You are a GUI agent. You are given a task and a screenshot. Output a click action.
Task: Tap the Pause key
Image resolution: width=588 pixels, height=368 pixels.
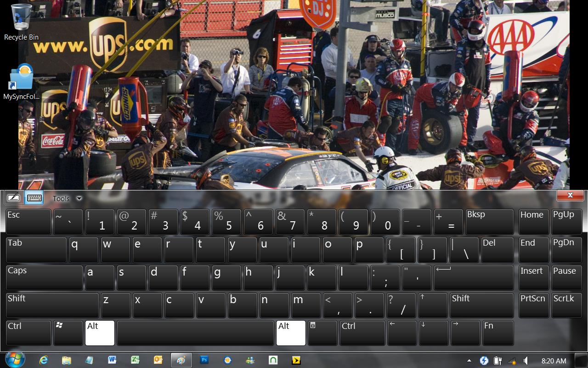point(566,278)
